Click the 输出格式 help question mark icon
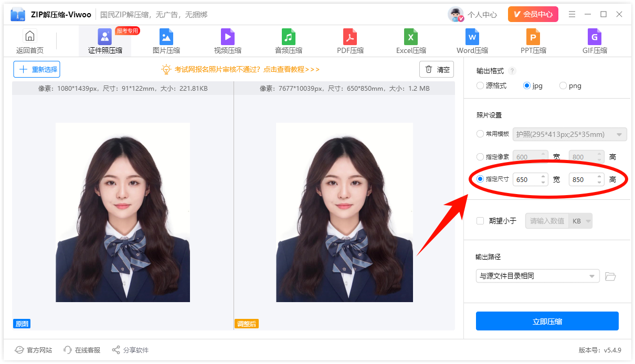 [512, 71]
